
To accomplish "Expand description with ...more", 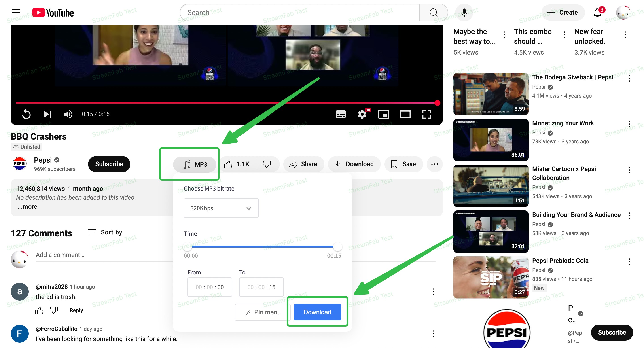I will 27,207.
